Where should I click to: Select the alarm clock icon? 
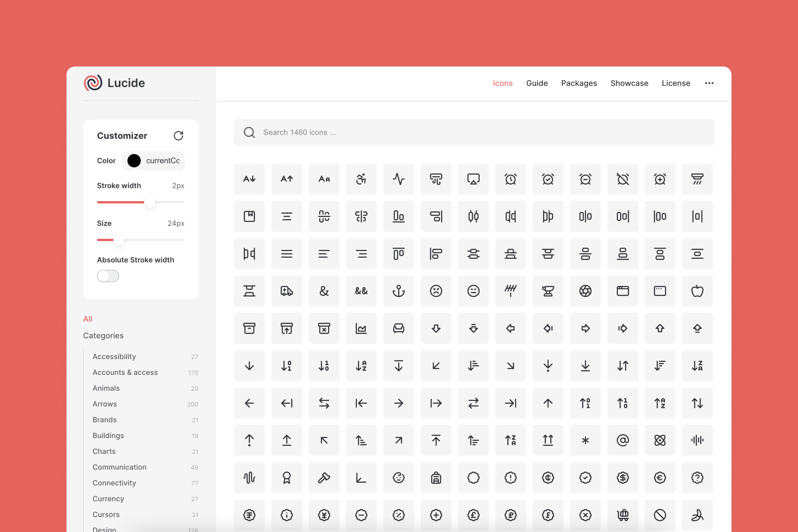pos(510,179)
